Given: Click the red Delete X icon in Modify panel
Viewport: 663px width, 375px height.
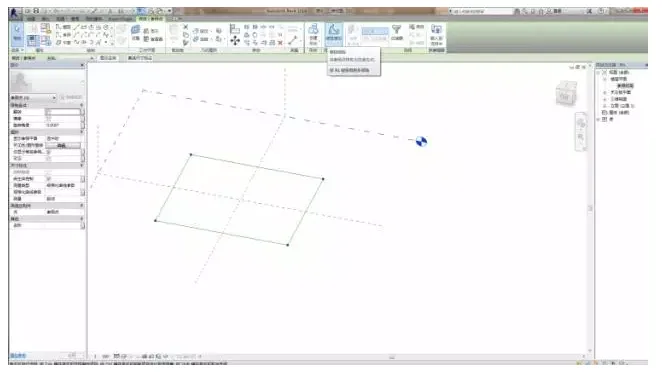Looking at the screenshot, I should click(280, 43).
